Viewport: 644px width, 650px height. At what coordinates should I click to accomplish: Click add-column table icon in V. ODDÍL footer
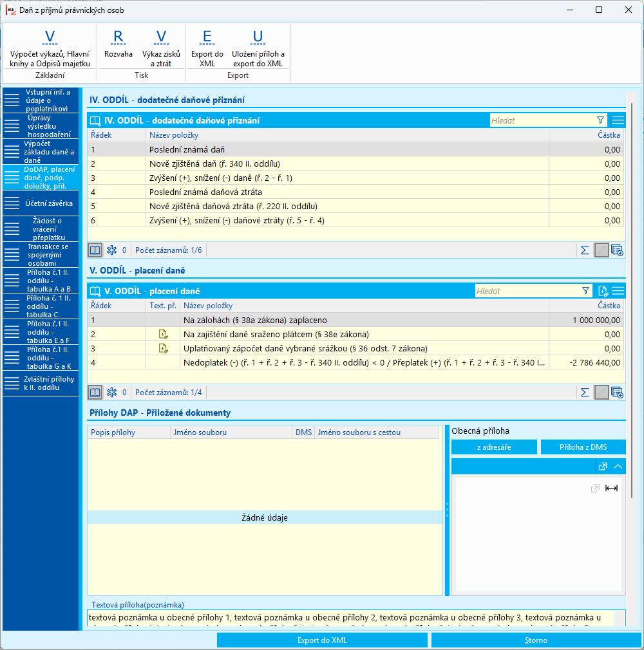pyautogui.click(x=617, y=392)
